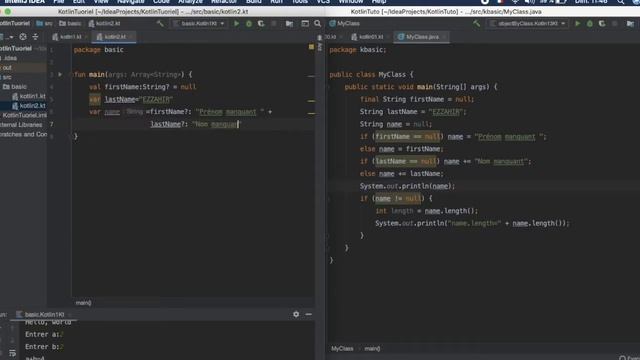The width and height of the screenshot is (640, 360).
Task: Click main() breadcrumb below kotlin2.kt editor
Action: pyautogui.click(x=83, y=302)
